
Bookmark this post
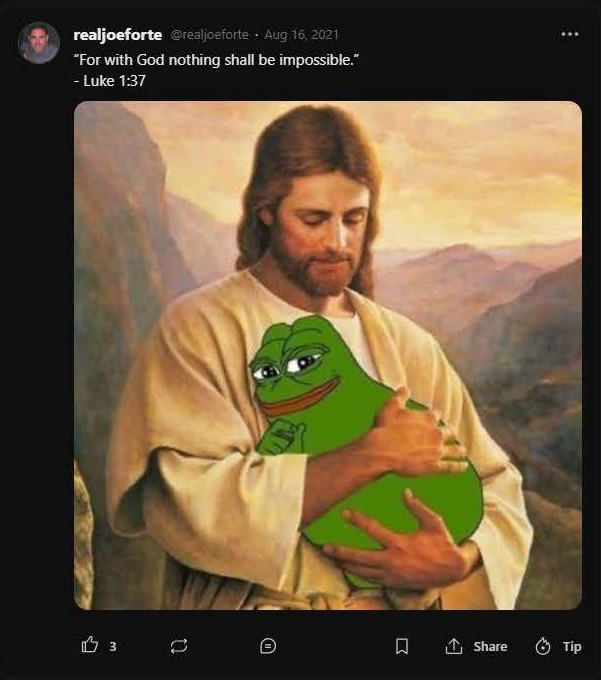[402, 646]
